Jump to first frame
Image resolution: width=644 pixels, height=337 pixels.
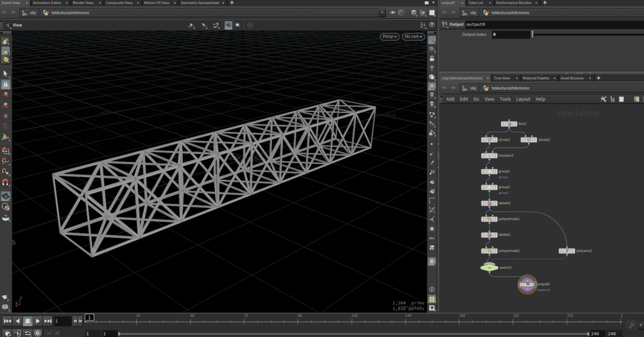coord(7,321)
